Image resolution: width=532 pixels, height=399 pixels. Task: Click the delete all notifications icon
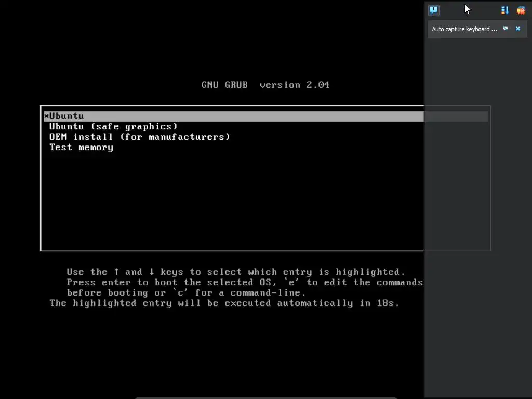pyautogui.click(x=521, y=10)
